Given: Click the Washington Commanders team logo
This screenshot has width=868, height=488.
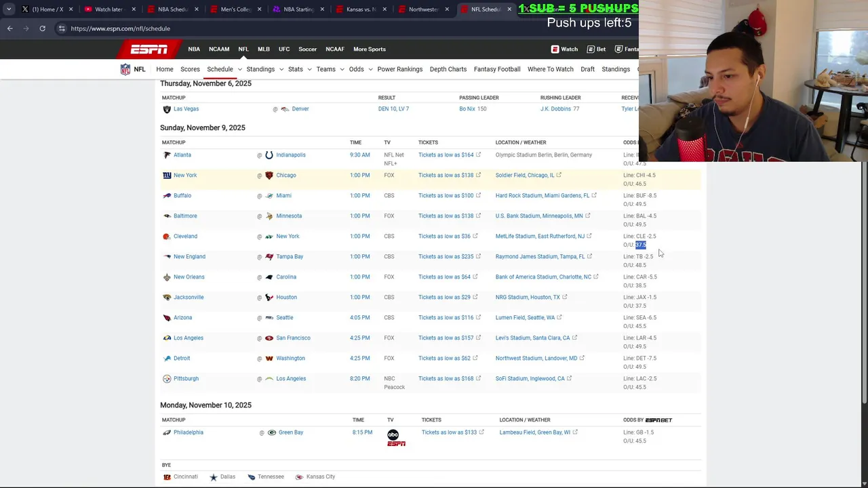Looking at the screenshot, I should (269, 359).
